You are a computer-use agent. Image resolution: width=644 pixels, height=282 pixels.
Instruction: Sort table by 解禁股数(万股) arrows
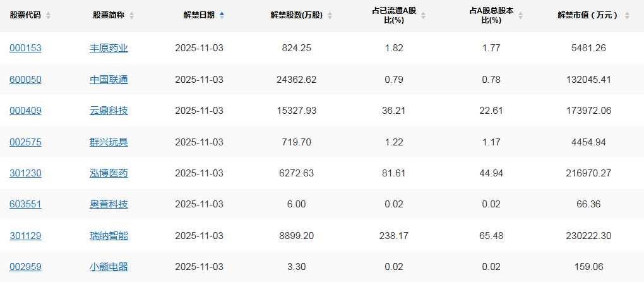(x=330, y=15)
